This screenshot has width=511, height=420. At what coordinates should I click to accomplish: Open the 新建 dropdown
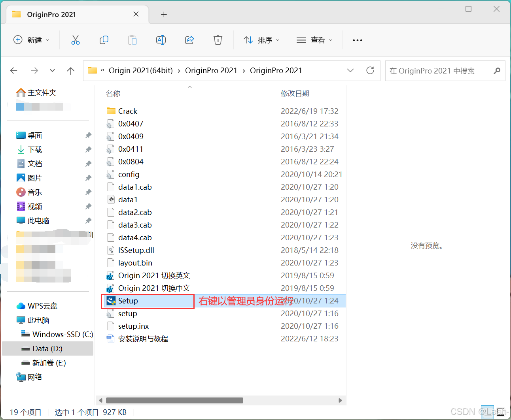[32, 40]
